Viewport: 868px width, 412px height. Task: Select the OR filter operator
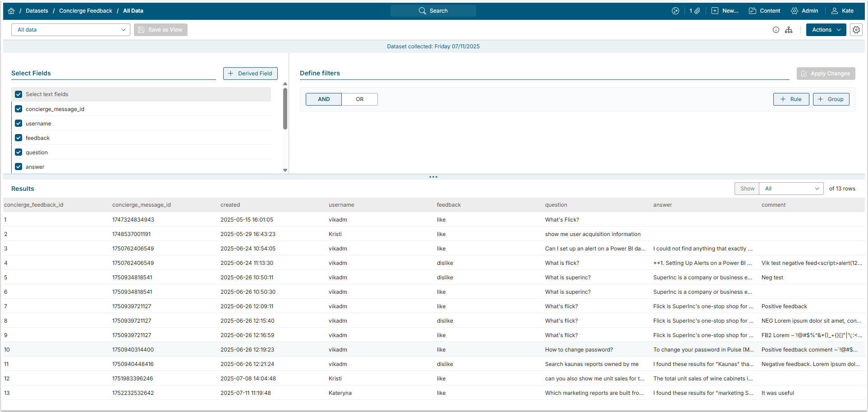359,99
